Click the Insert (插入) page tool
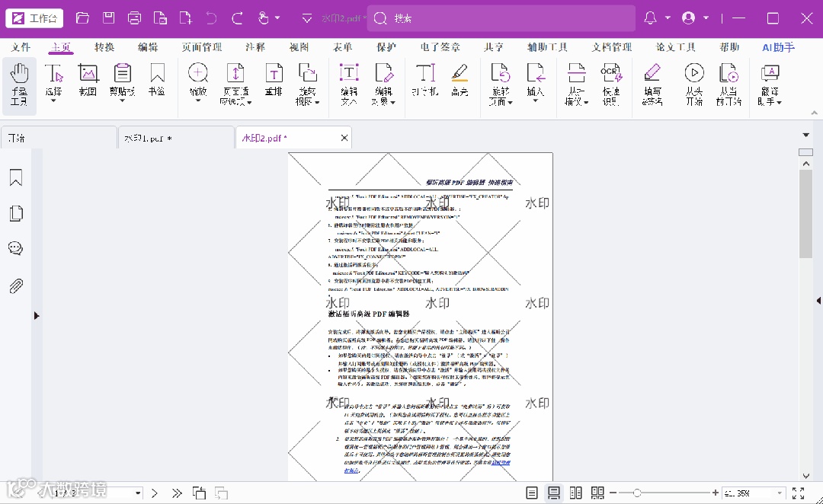Viewport: 823px width, 504px height. 536,81
